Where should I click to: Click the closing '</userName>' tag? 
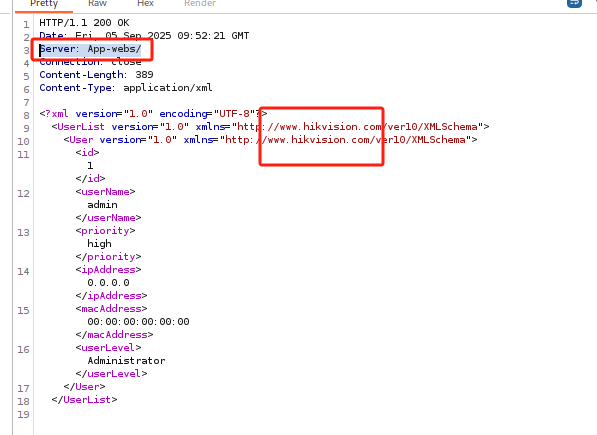(109, 218)
